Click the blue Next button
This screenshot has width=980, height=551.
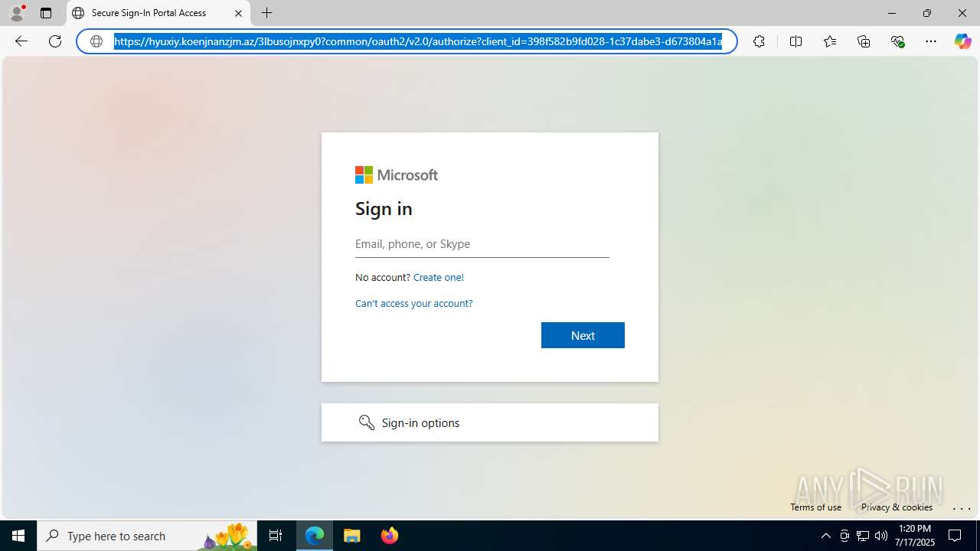tap(583, 335)
